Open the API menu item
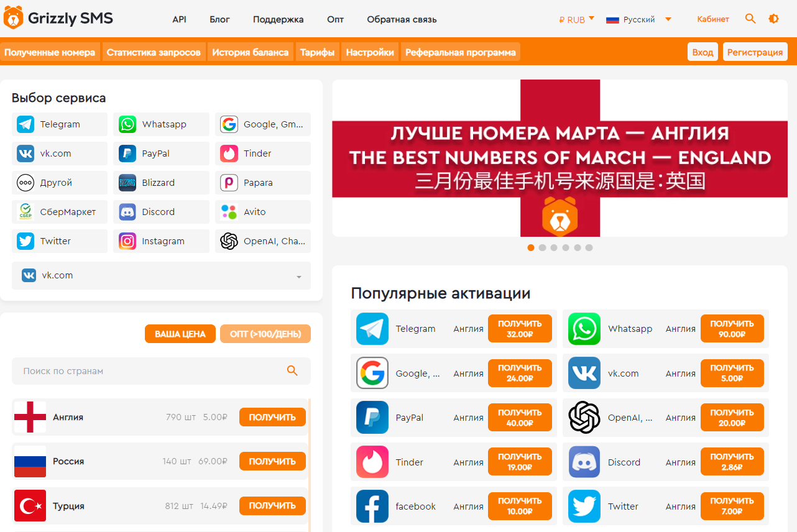Screen dimensions: 797x532 coord(179,19)
